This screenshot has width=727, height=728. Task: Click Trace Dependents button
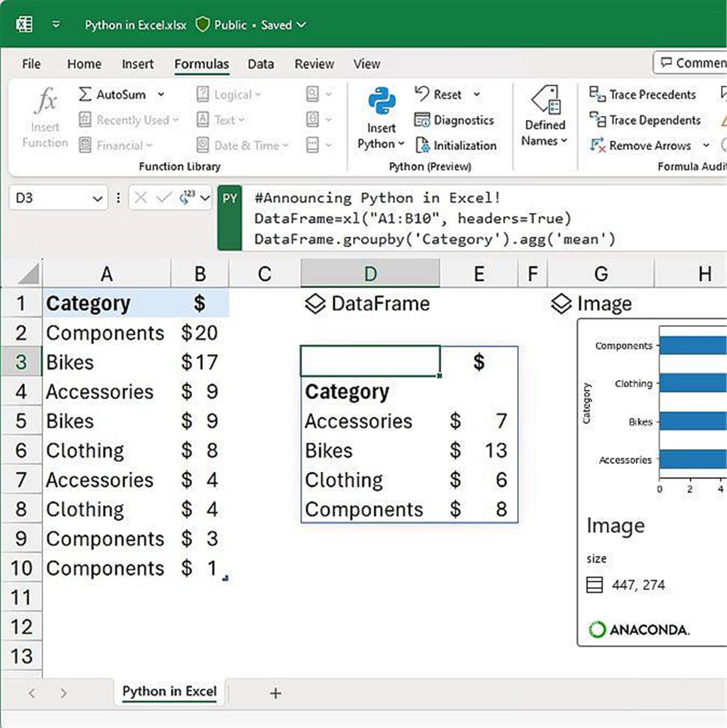pyautogui.click(x=645, y=120)
